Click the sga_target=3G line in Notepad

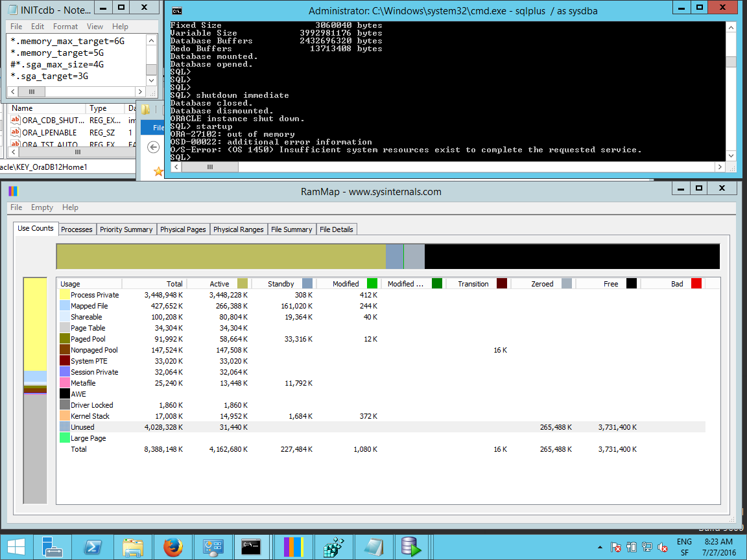49,76
